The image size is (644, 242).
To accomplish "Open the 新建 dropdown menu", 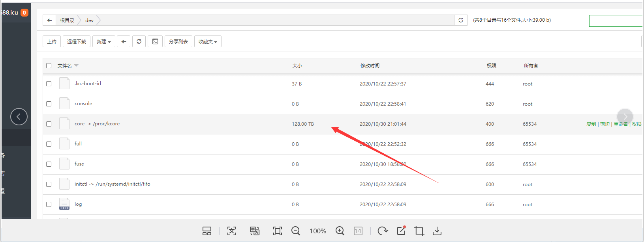I will point(104,41).
